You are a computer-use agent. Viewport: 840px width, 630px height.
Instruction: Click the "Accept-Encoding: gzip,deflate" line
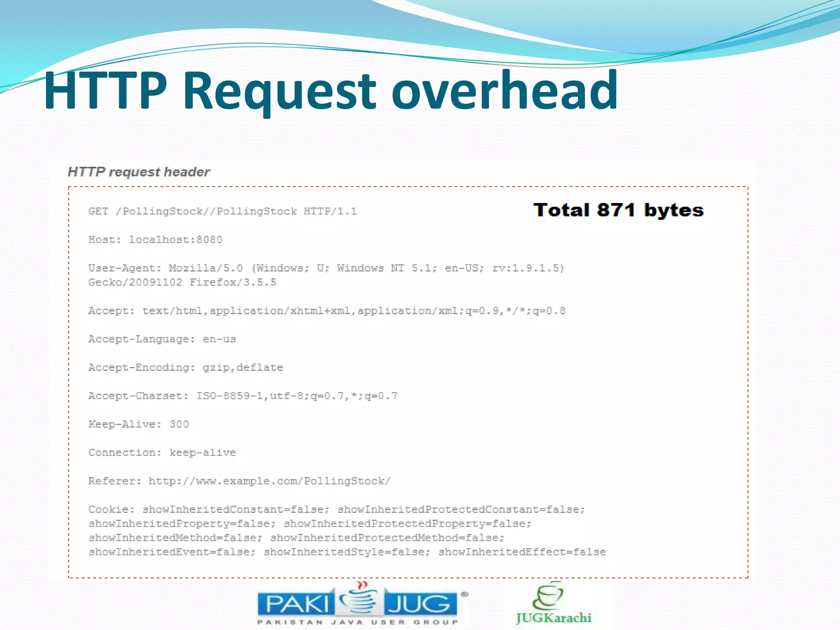(186, 368)
